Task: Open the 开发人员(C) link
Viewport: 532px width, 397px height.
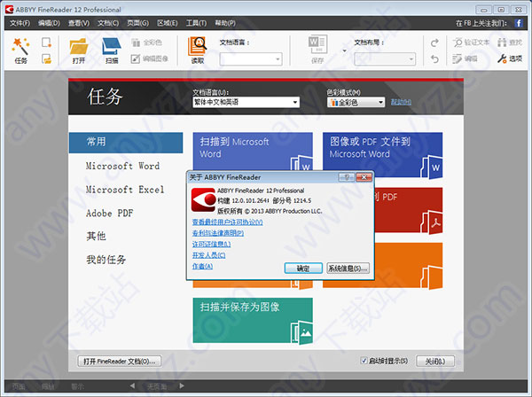Action: click(208, 255)
